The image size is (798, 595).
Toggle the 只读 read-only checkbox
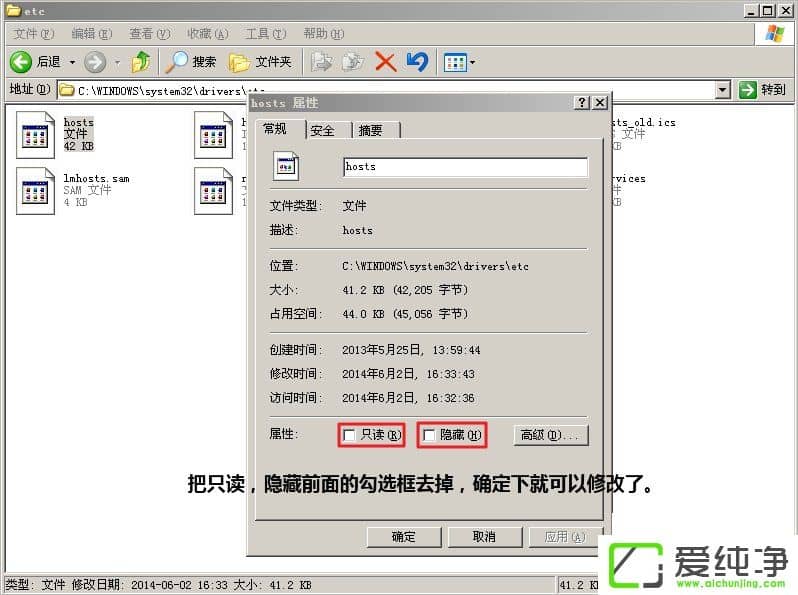[x=349, y=435]
